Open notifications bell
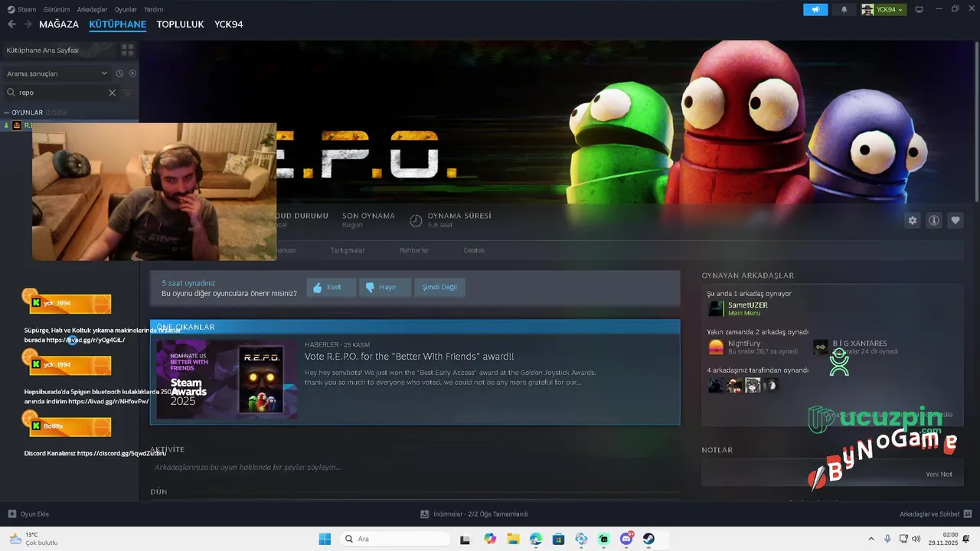Viewport: 980px width, 551px height. (844, 9)
